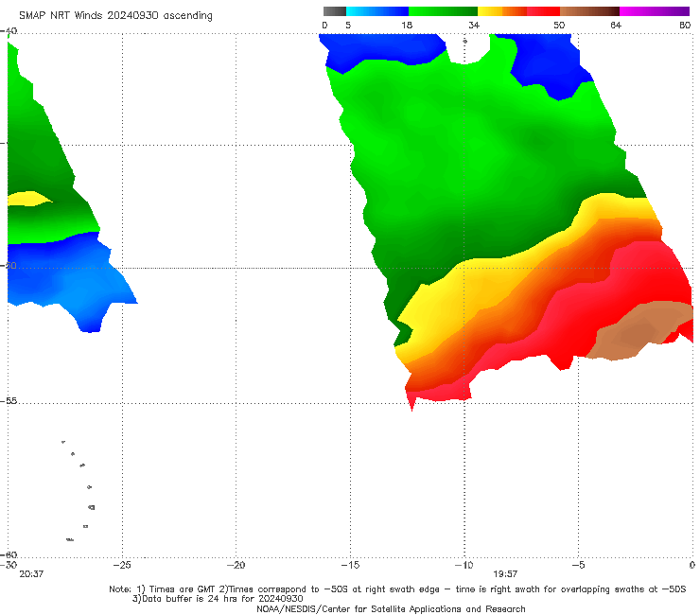Click the latitude label '-40'
This screenshot has height=615, width=700.
pyautogui.click(x=9, y=31)
